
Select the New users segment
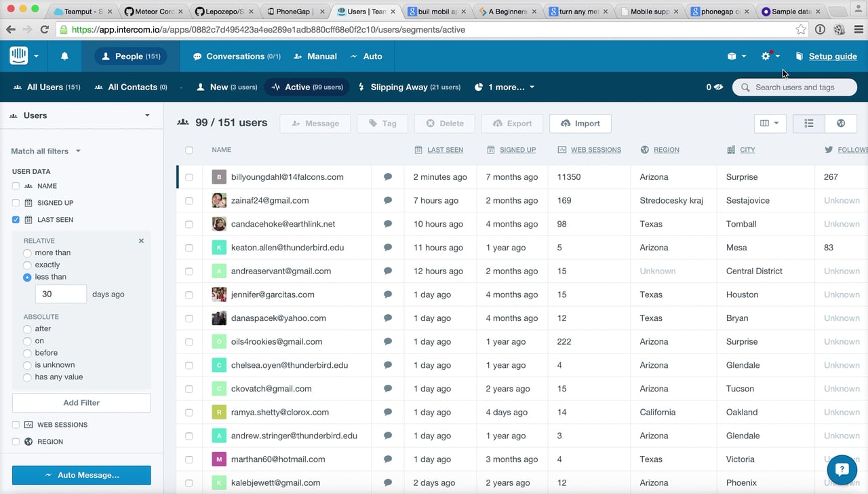[x=226, y=87]
